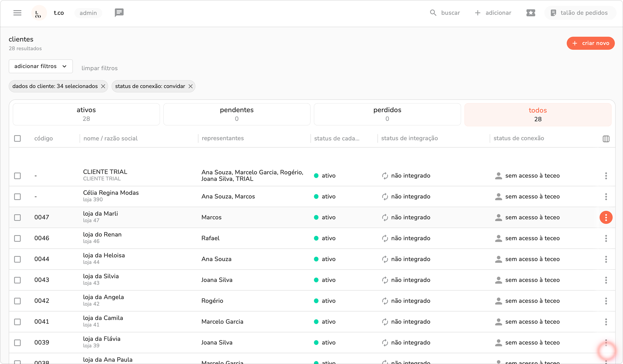Image resolution: width=623 pixels, height=364 pixels.
Task: Click the search magnifier icon
Action: point(433,13)
